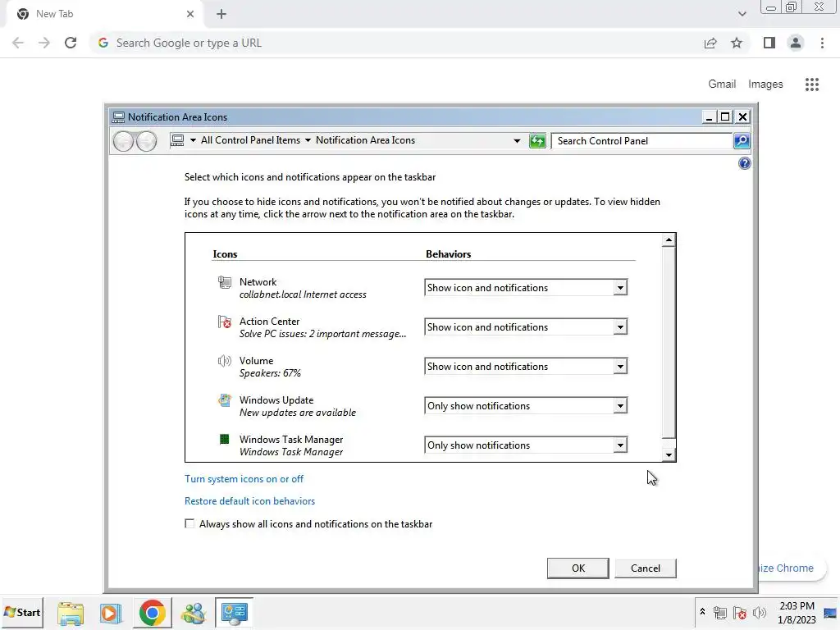Open new Chrome tab with plus

point(221,15)
